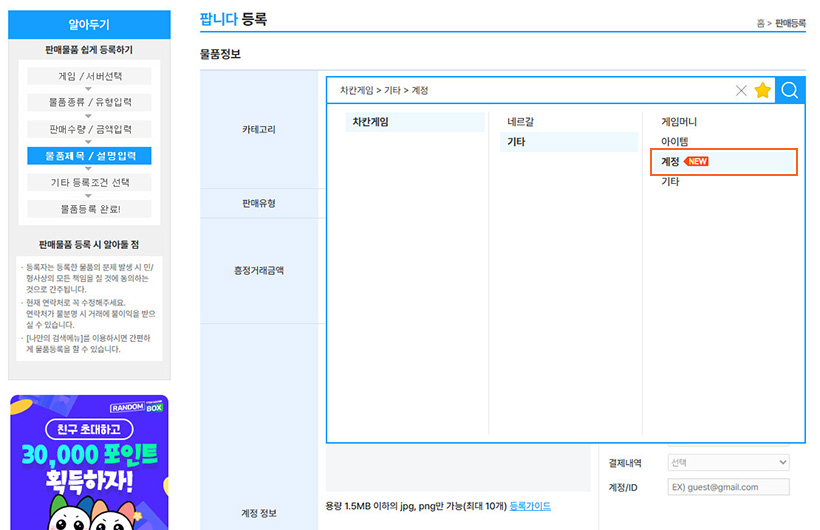This screenshot has width=820, height=530.
Task: Click the 물품종류 / 유형입력 step
Action: pos(89,102)
